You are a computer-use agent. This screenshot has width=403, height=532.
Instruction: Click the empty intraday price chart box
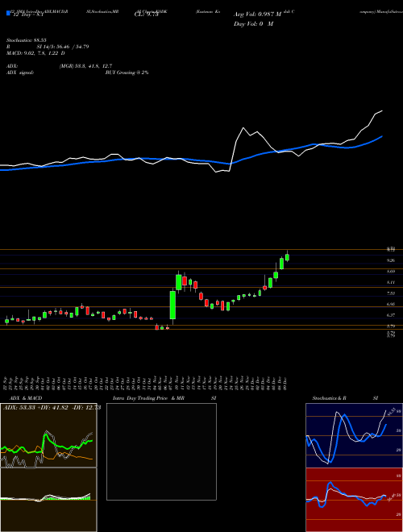(161, 451)
